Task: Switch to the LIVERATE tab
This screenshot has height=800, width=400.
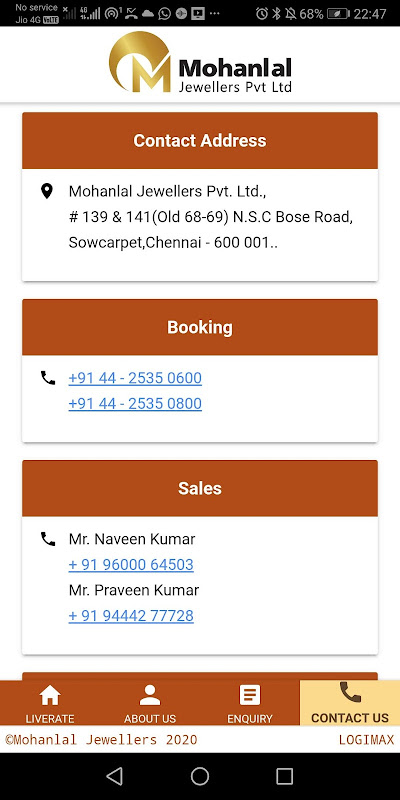Action: 50,703
